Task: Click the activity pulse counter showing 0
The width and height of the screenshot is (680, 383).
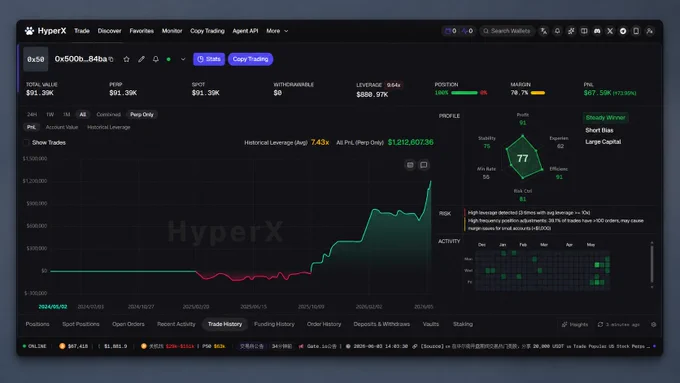Action: coord(467,31)
